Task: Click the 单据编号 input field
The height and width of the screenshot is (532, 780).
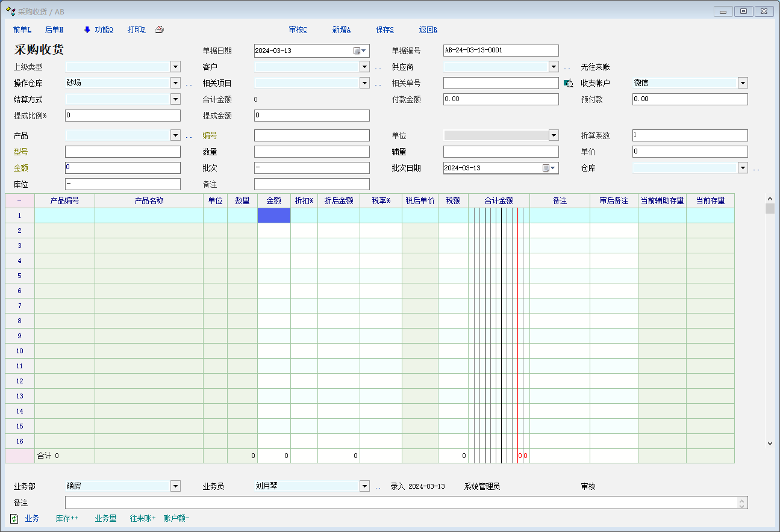Action: (501, 51)
